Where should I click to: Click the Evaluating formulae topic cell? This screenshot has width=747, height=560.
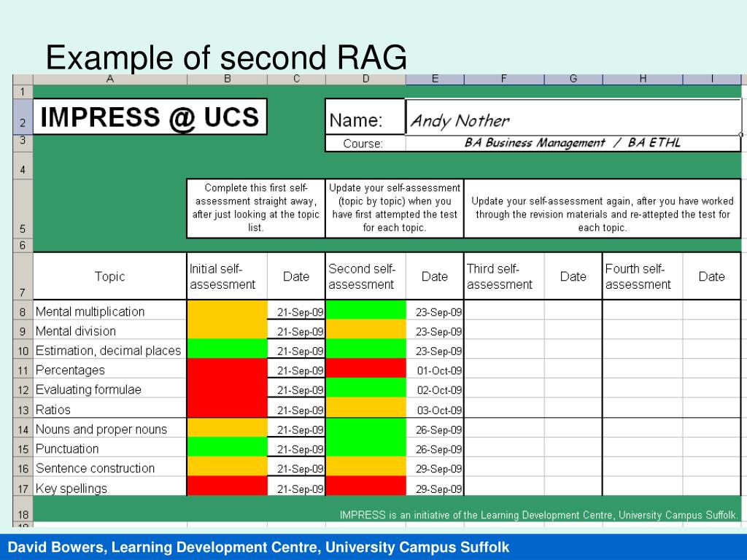click(109, 389)
